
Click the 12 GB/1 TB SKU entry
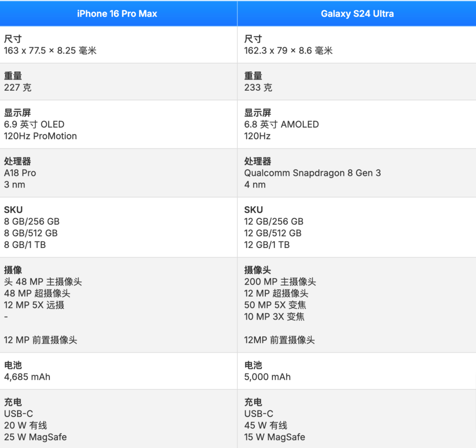click(267, 245)
